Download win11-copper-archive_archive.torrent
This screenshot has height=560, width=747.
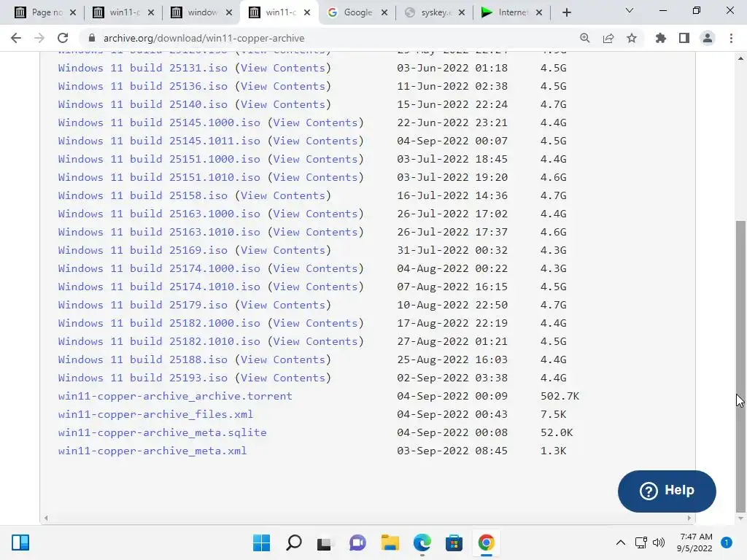click(x=175, y=396)
